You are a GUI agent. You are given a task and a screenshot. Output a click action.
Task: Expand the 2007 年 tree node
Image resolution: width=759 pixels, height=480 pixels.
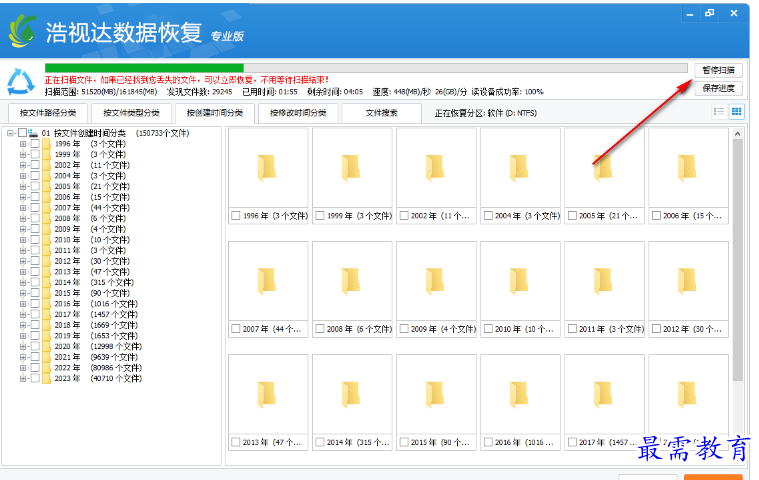23,208
